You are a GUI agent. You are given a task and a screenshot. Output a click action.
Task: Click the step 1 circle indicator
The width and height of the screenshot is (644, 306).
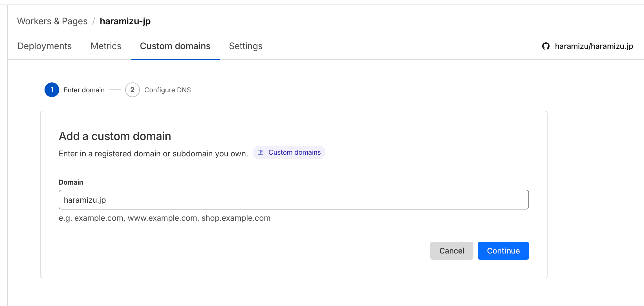(52, 90)
